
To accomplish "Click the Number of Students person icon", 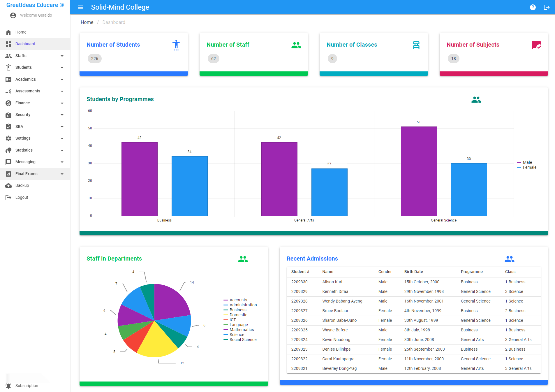I will (x=176, y=45).
